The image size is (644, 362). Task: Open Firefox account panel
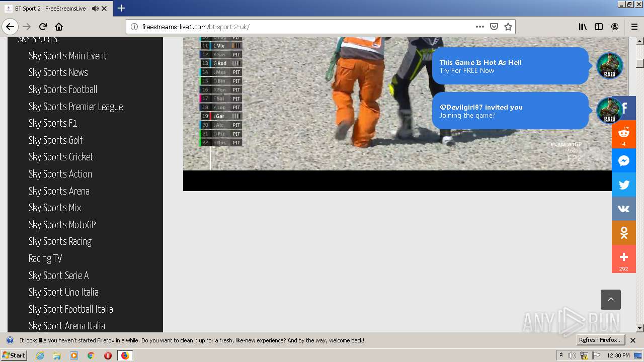point(615,27)
